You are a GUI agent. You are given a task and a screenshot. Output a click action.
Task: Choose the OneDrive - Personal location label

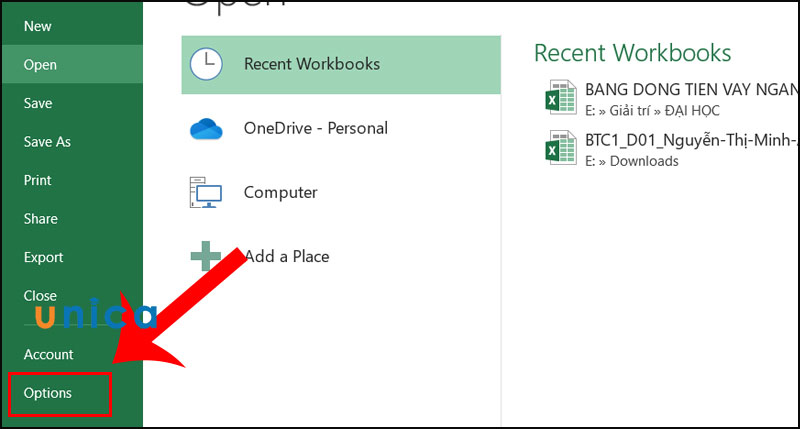point(315,128)
